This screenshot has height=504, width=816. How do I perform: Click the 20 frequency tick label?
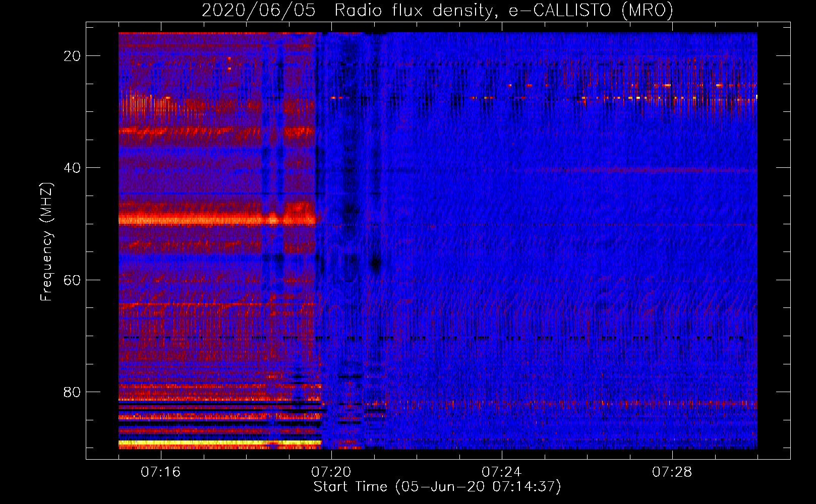(x=73, y=56)
